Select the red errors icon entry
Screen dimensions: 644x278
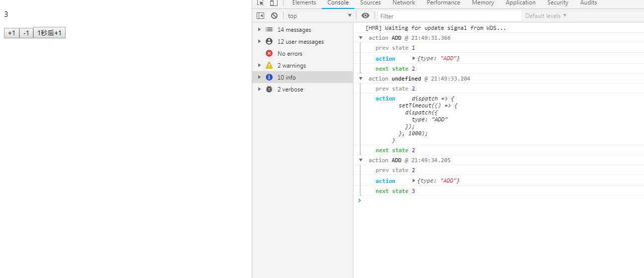tap(269, 54)
